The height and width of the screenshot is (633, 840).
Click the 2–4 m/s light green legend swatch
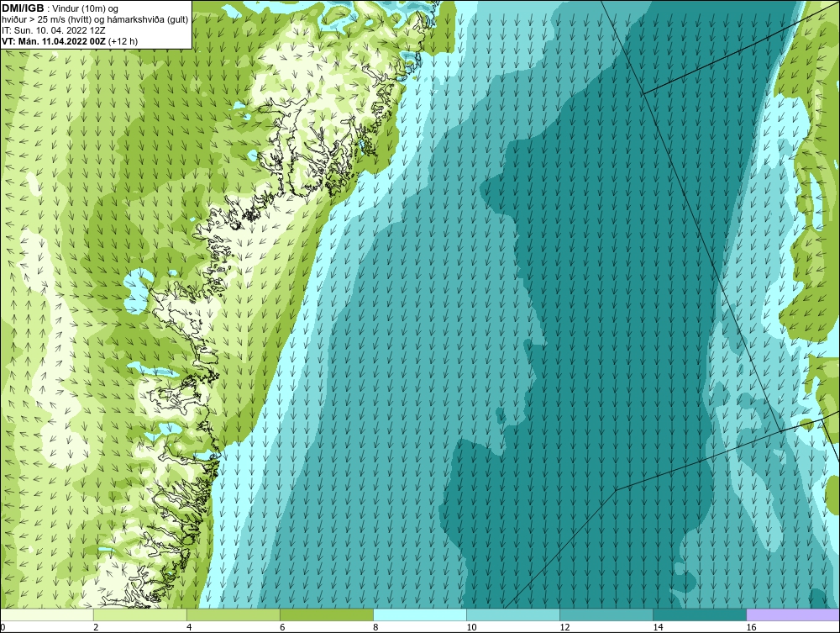point(139,615)
